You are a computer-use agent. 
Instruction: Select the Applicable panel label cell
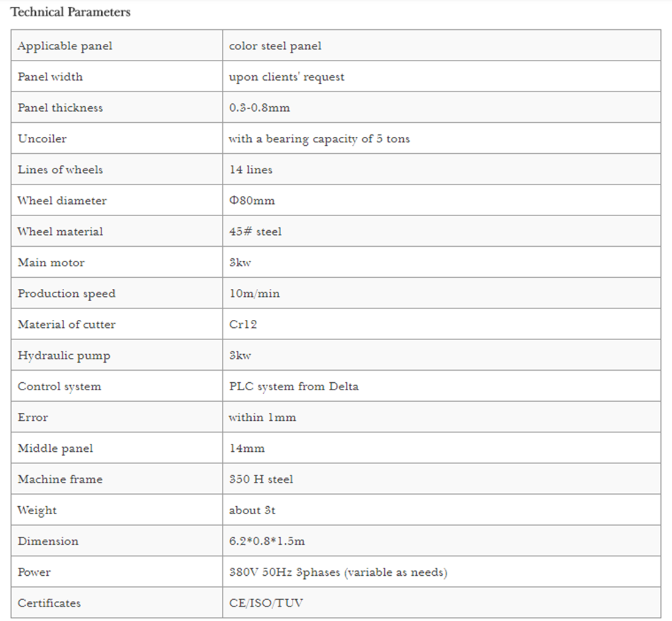click(117, 45)
